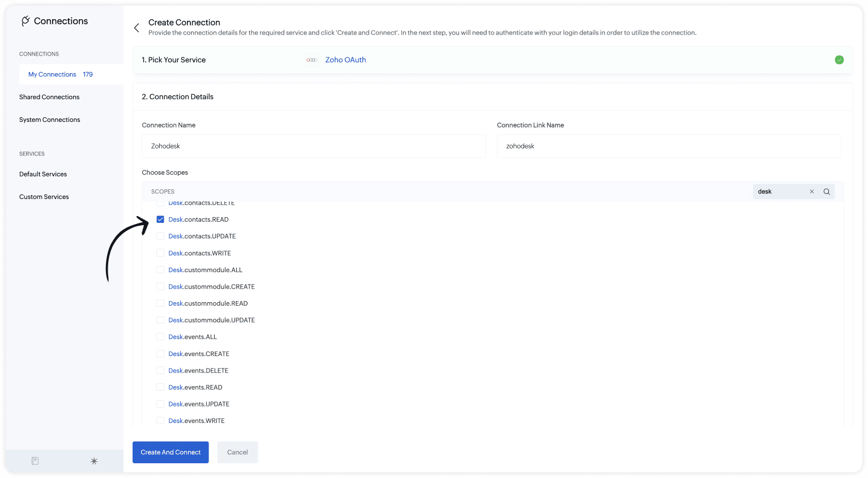The width and height of the screenshot is (868, 478).
Task: Tick the Desk.events.CREATE checkbox
Action: coord(160,354)
